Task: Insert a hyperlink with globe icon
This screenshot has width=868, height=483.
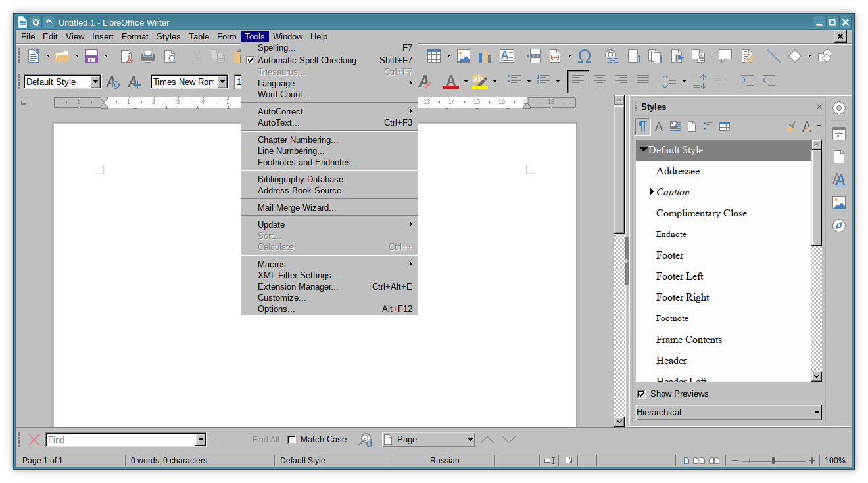Action: [x=612, y=56]
